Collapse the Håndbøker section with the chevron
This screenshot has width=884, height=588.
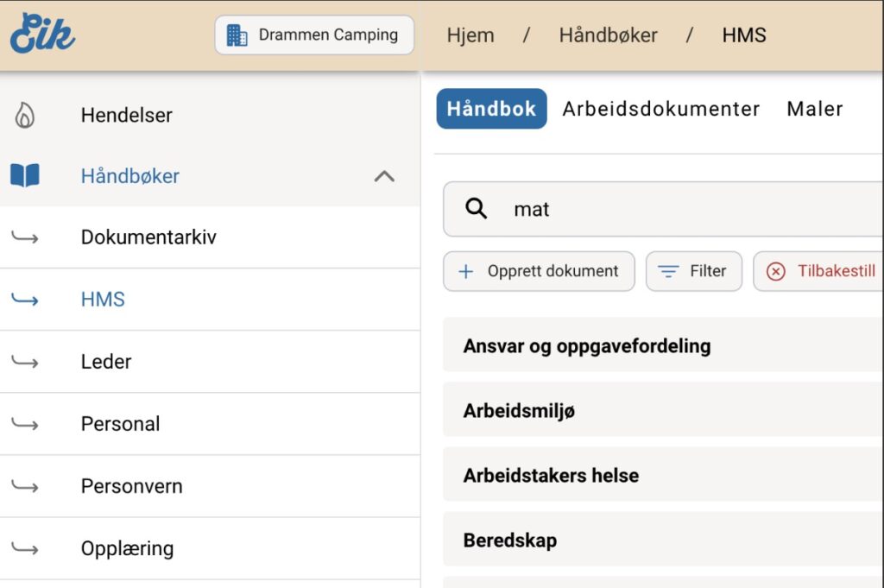(384, 175)
